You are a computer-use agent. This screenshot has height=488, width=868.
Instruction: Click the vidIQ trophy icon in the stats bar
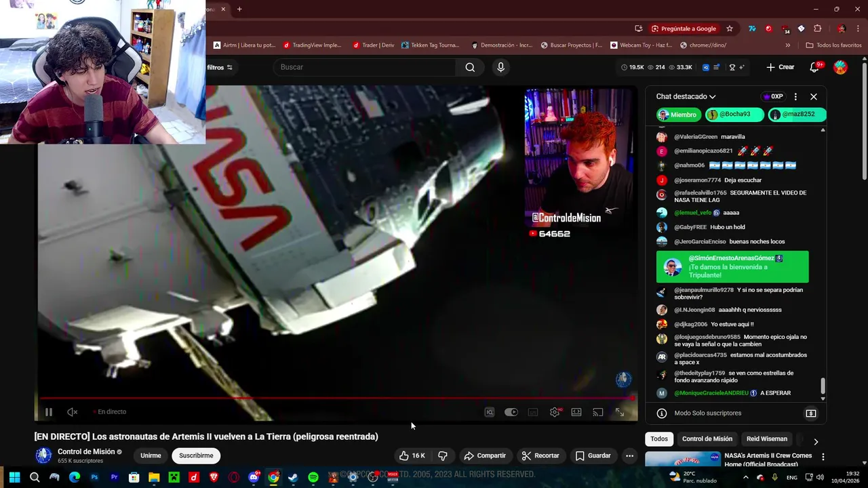click(x=732, y=67)
